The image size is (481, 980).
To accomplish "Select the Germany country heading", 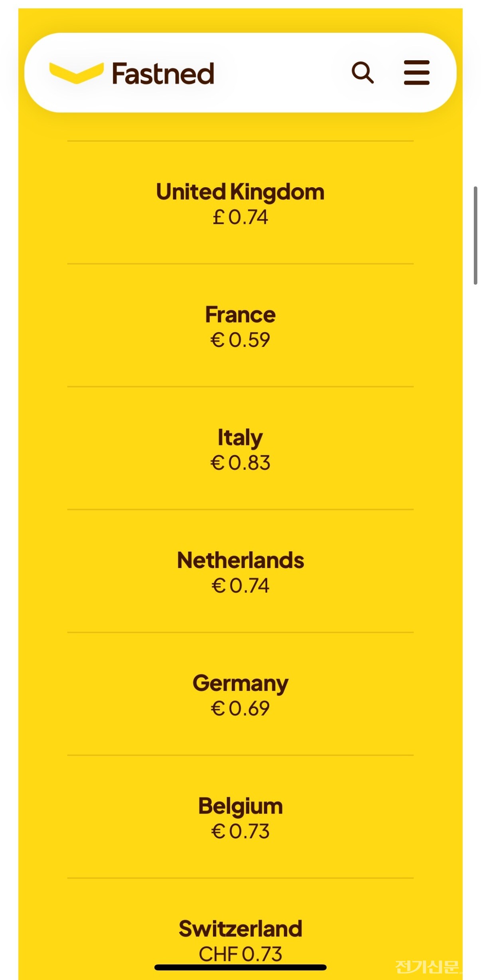I will [x=240, y=683].
